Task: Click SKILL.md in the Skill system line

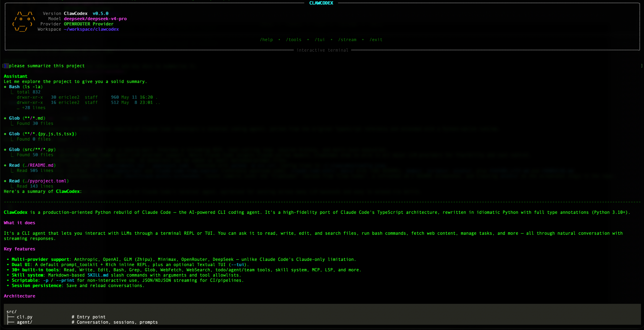Action: tap(98, 275)
